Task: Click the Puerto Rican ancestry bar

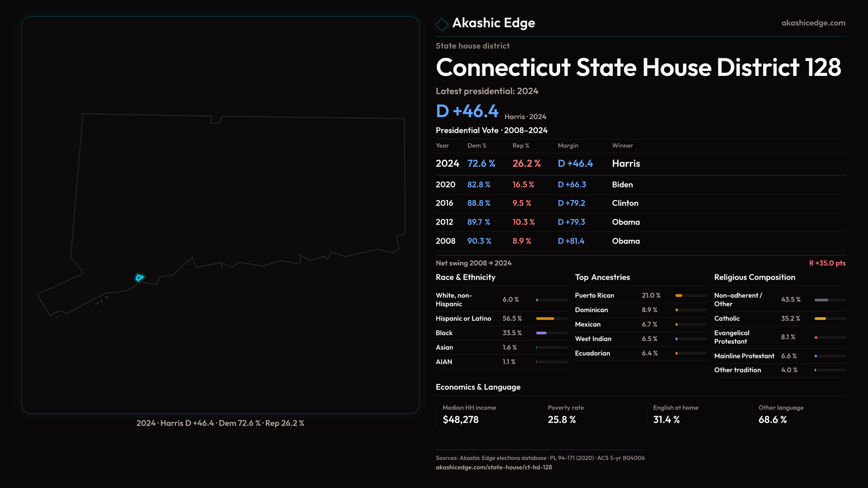Action: point(679,296)
